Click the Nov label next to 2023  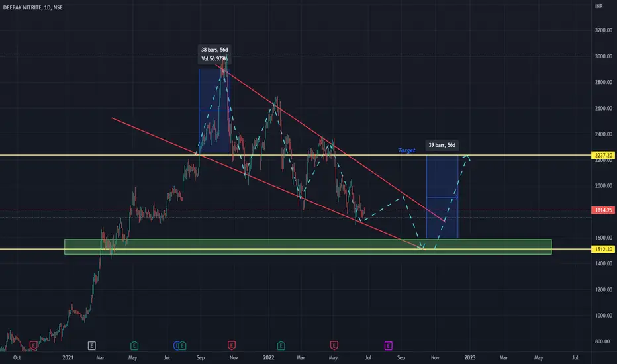pos(435,357)
